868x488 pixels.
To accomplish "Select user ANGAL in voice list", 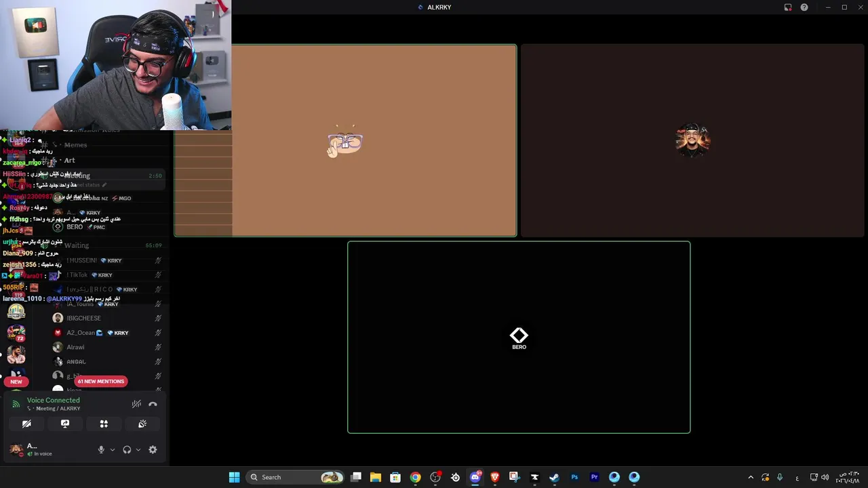I will [x=107, y=362].
